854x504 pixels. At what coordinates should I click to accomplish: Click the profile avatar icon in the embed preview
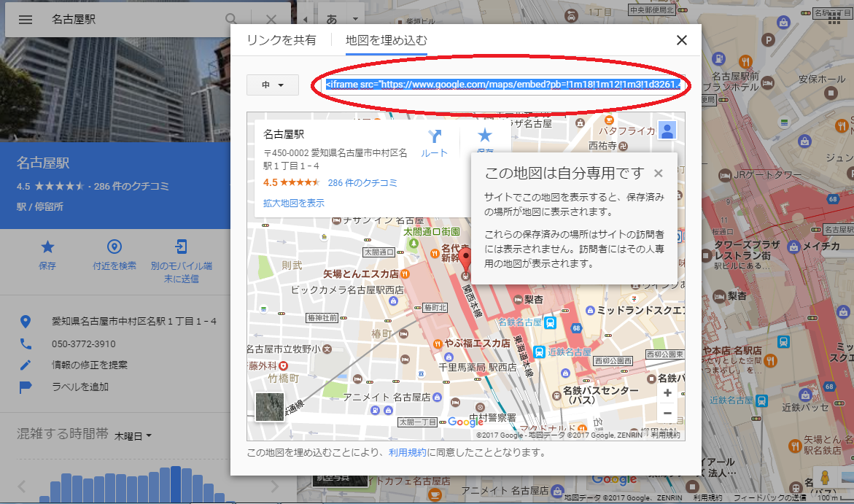point(667,131)
